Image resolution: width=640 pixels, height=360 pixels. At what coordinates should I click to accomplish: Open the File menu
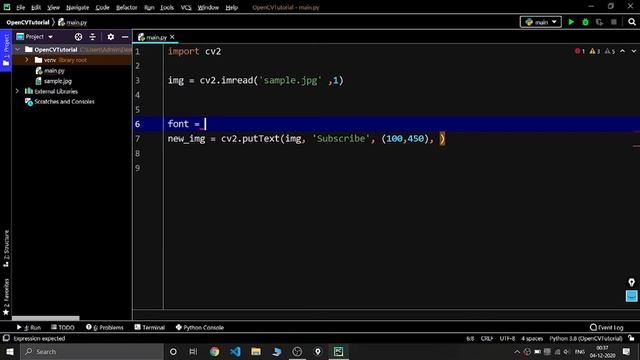(x=20, y=7)
